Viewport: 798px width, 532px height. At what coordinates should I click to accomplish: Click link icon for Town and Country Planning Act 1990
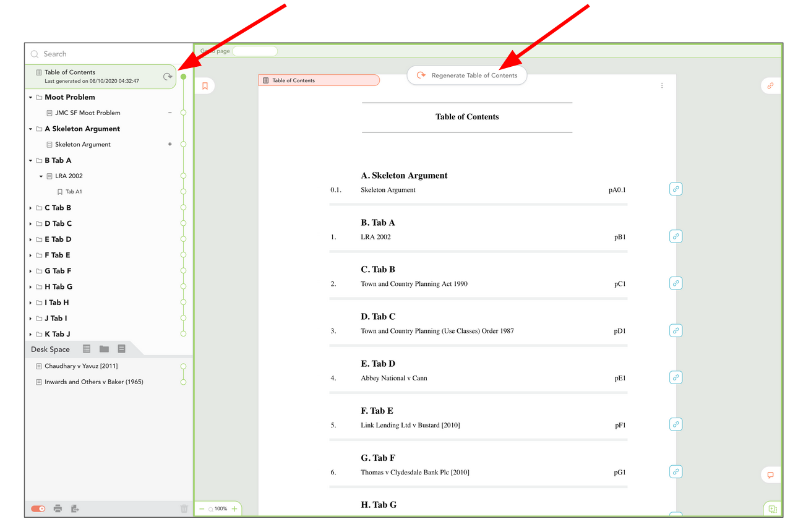(x=676, y=283)
